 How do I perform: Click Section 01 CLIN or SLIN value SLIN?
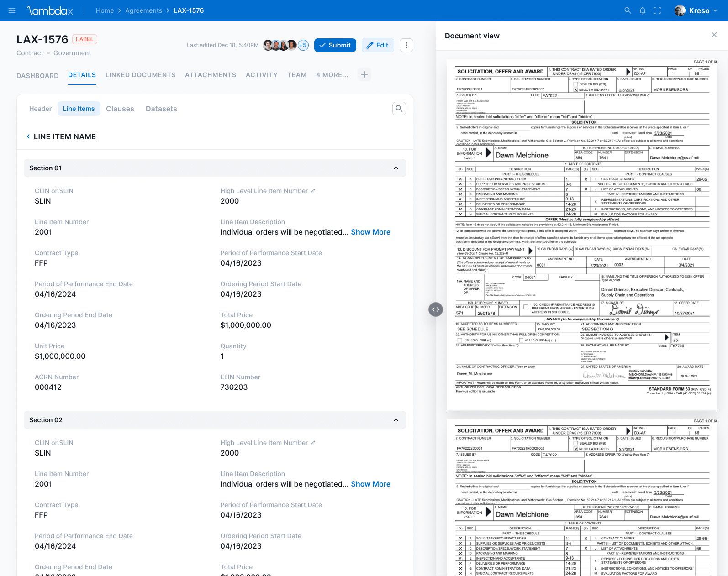[43, 201]
